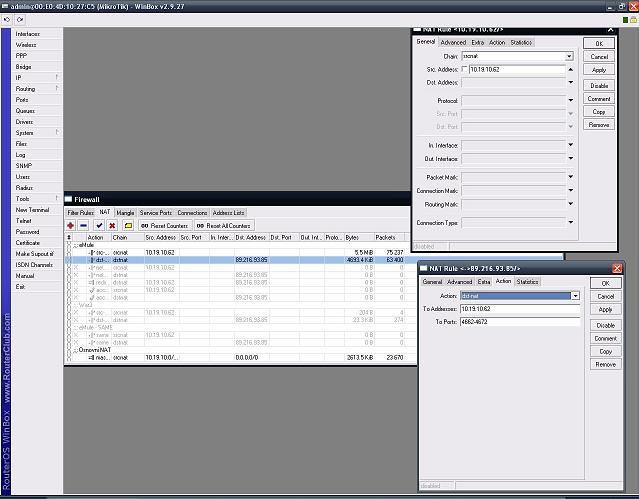Open Log from sidebar

pos(37,155)
